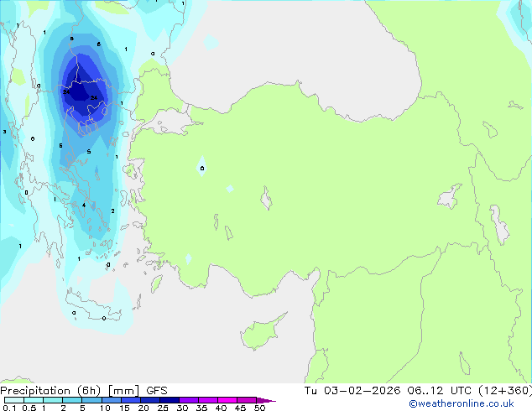Click the '06..12 UTC' time range text
Image resolution: width=532 pixels, height=411 pixels.
(x=439, y=391)
